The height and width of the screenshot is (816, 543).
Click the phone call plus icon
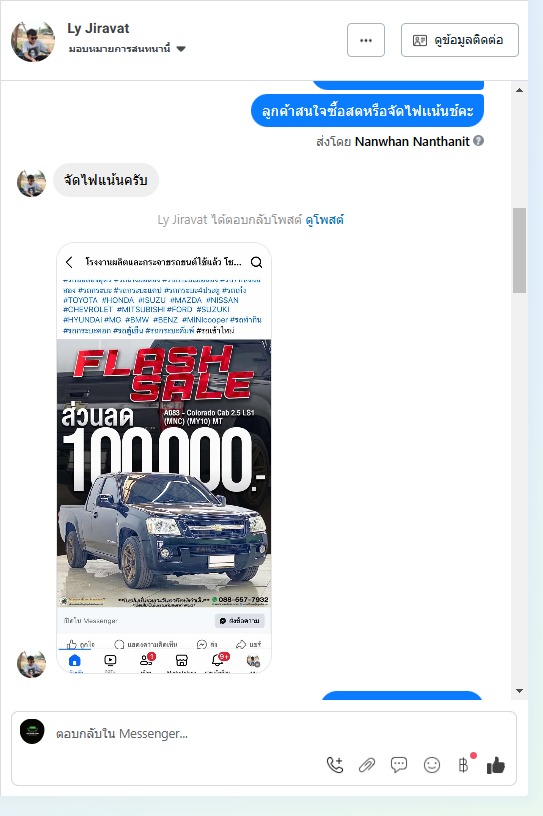(335, 764)
